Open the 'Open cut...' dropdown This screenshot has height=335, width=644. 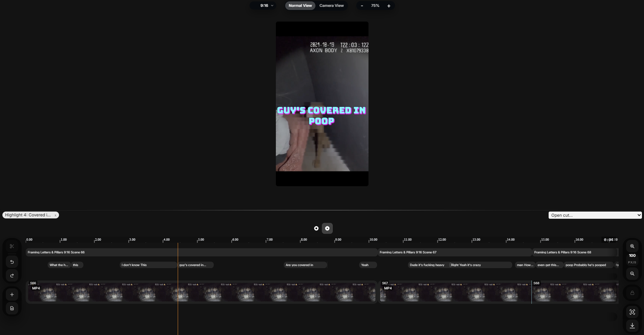coord(595,215)
